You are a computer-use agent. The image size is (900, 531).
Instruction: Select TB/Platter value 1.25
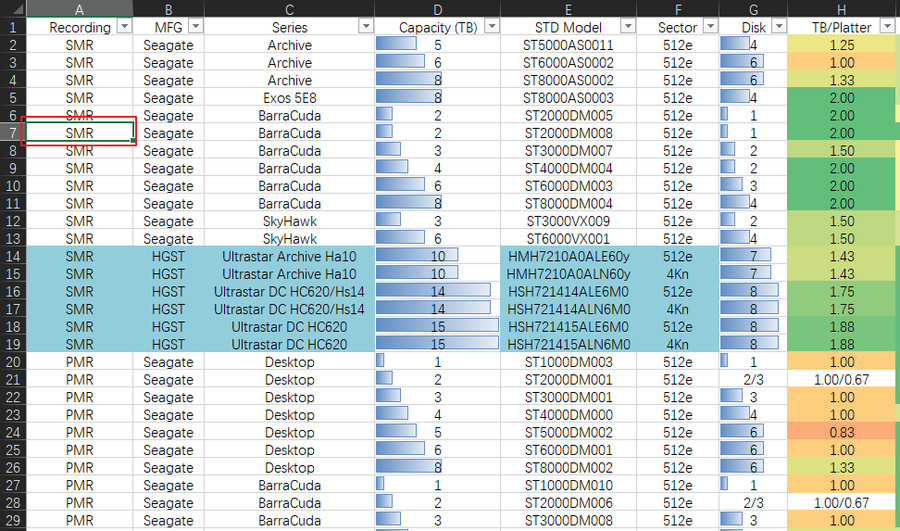[x=841, y=45]
